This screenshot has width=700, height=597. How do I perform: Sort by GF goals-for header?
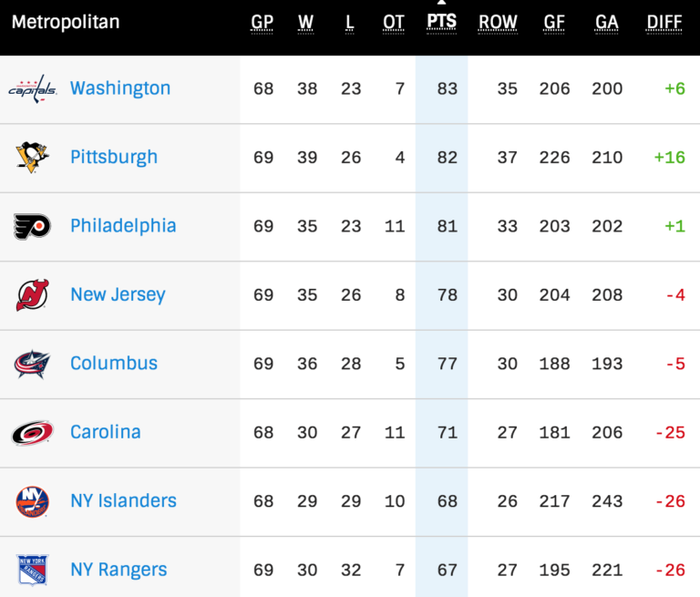pyautogui.click(x=553, y=22)
